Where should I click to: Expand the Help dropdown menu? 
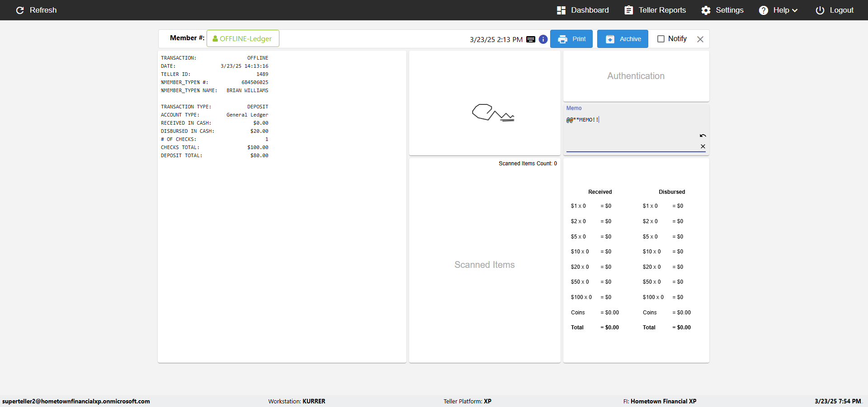pos(778,10)
